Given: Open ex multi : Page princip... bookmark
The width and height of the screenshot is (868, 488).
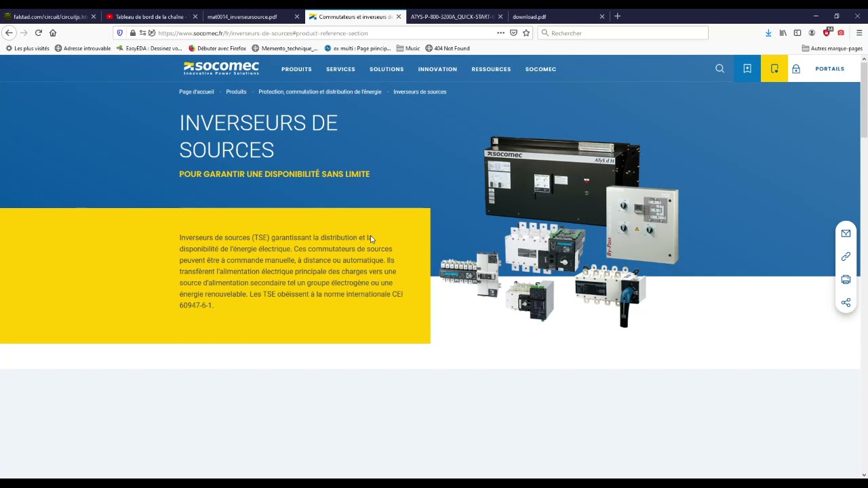Looking at the screenshot, I should click(357, 48).
